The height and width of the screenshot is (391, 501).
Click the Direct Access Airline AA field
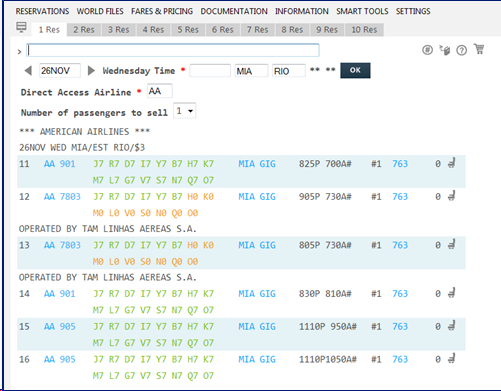tap(160, 91)
